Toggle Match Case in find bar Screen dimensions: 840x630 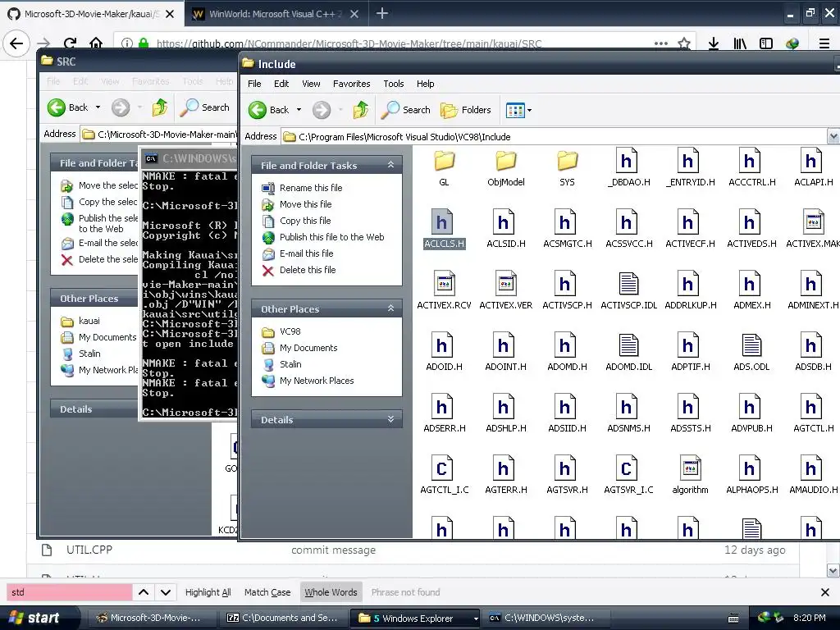pyautogui.click(x=267, y=592)
